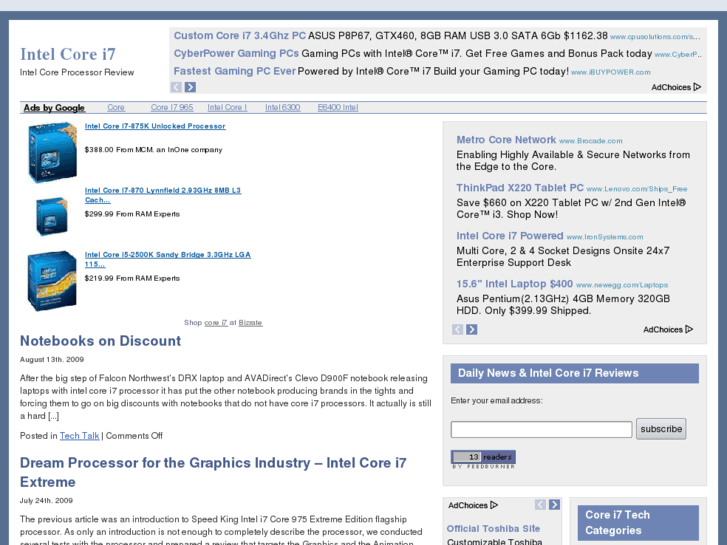Click next arrow in Toshiba ad block

tap(554, 505)
